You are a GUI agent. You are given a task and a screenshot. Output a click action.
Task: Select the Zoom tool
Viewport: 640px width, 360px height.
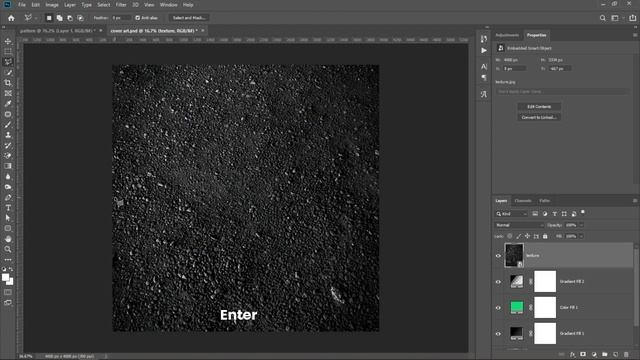(x=8, y=249)
